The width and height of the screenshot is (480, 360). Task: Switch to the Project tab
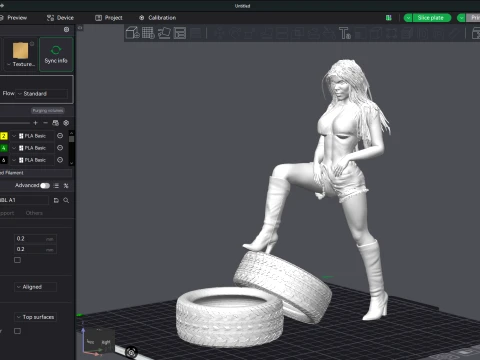click(x=109, y=18)
